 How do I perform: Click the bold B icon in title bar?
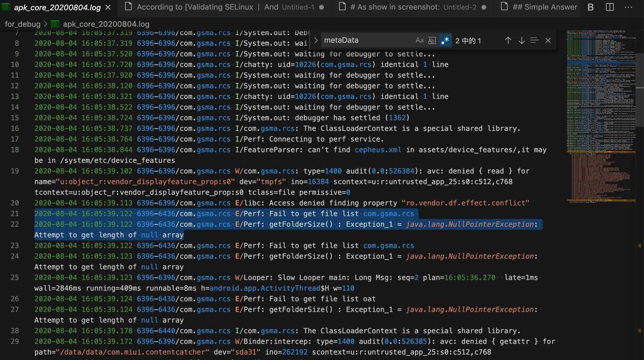[x=590, y=7]
